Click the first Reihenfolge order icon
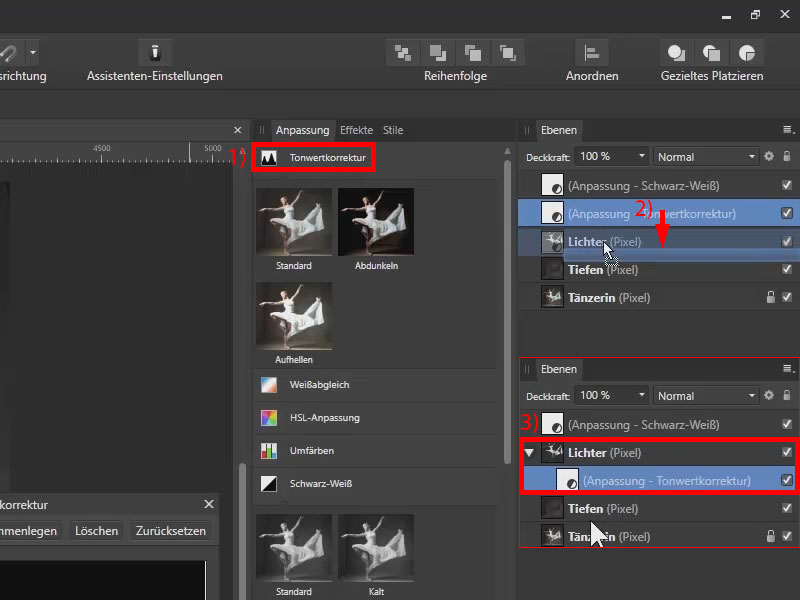Image resolution: width=800 pixels, height=600 pixels. click(x=403, y=53)
